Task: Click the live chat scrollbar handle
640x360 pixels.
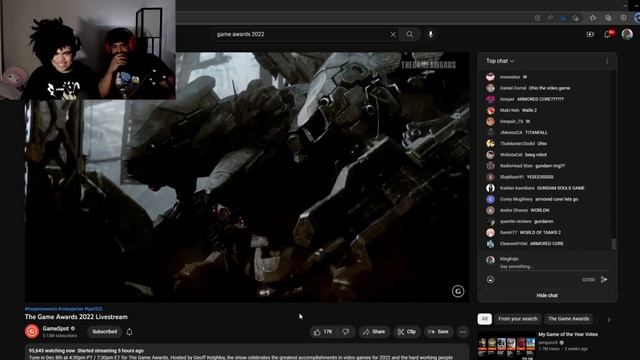Action: (x=613, y=244)
